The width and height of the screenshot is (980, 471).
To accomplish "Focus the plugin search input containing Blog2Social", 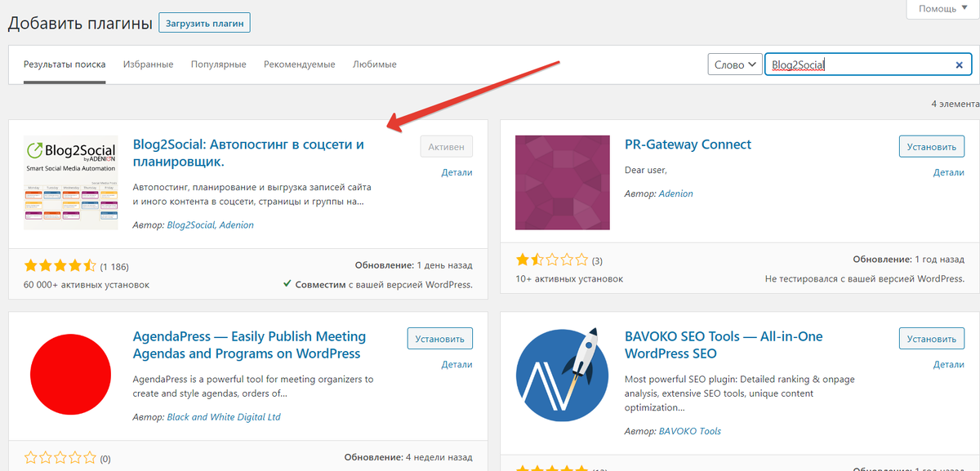I will click(x=868, y=65).
